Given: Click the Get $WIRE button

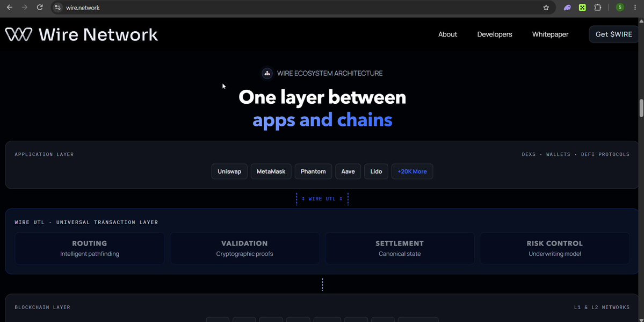Looking at the screenshot, I should pos(613,34).
